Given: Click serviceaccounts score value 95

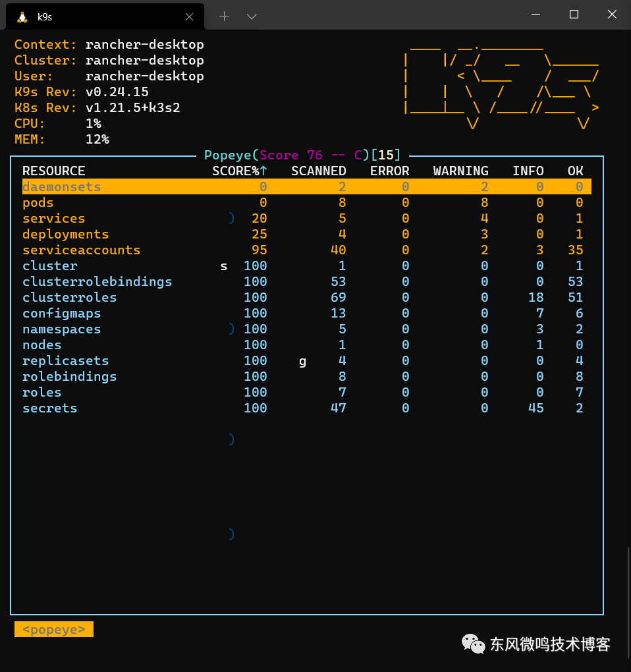Looking at the screenshot, I should (x=259, y=250).
